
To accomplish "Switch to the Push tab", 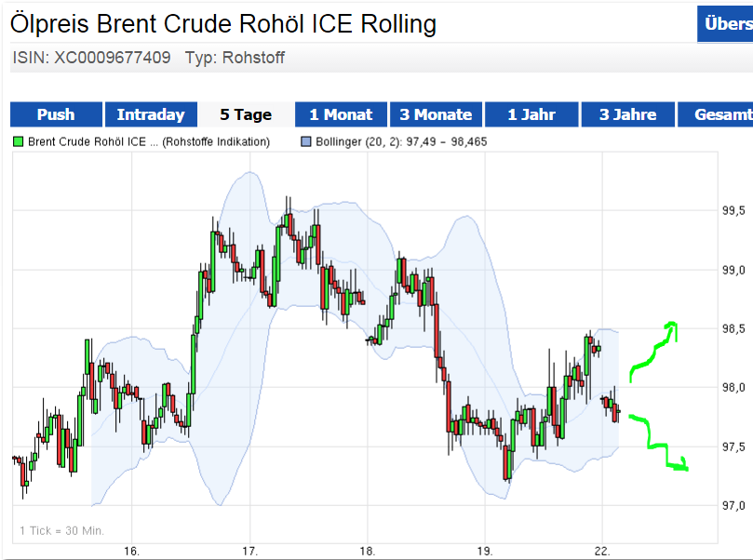I will pyautogui.click(x=56, y=114).
